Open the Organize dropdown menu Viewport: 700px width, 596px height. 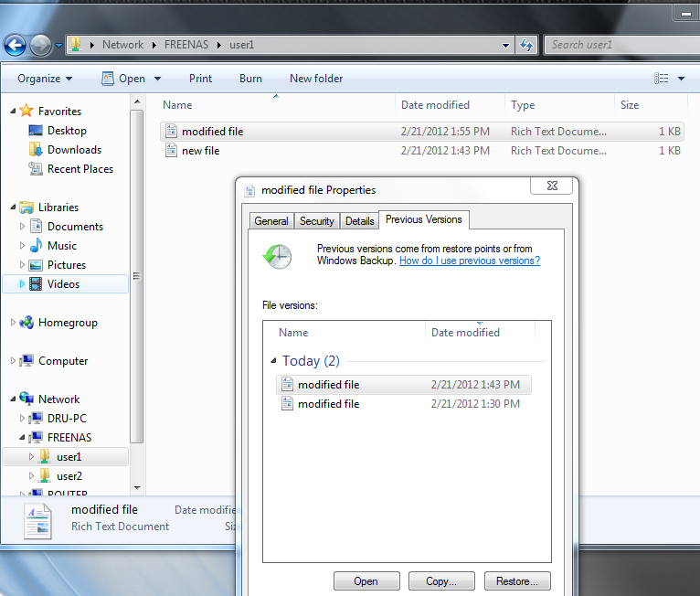click(x=45, y=79)
